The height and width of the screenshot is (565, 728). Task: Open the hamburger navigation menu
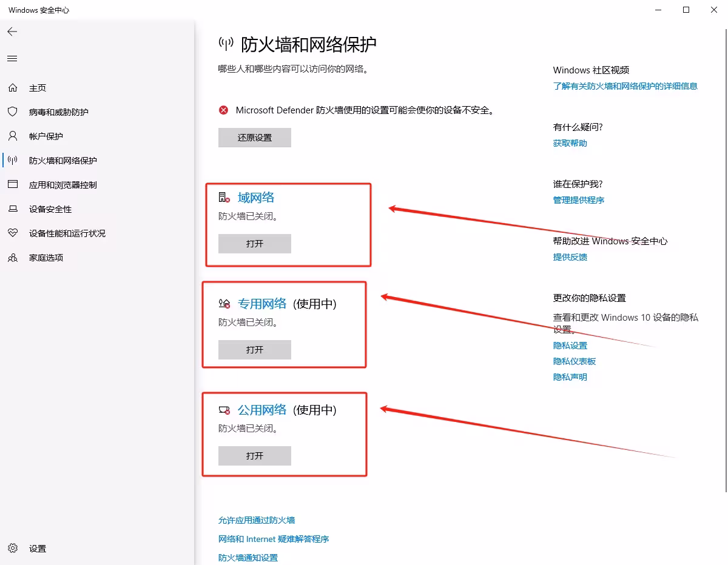click(12, 59)
